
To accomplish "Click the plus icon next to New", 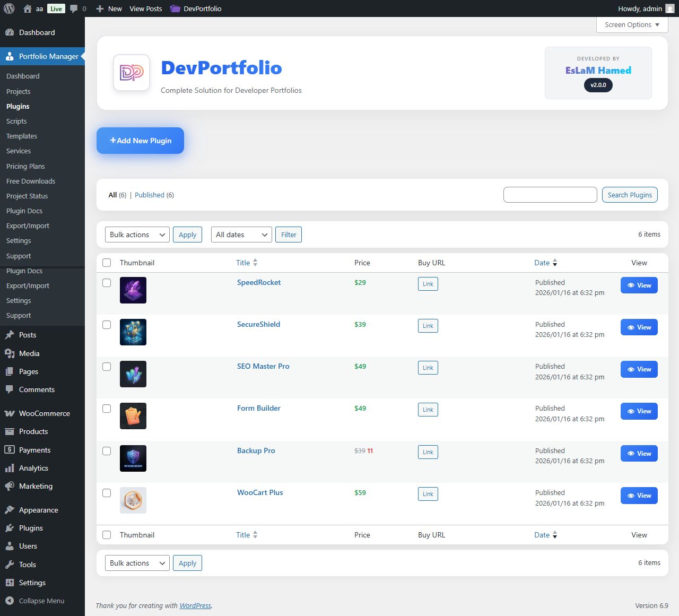I will point(100,8).
